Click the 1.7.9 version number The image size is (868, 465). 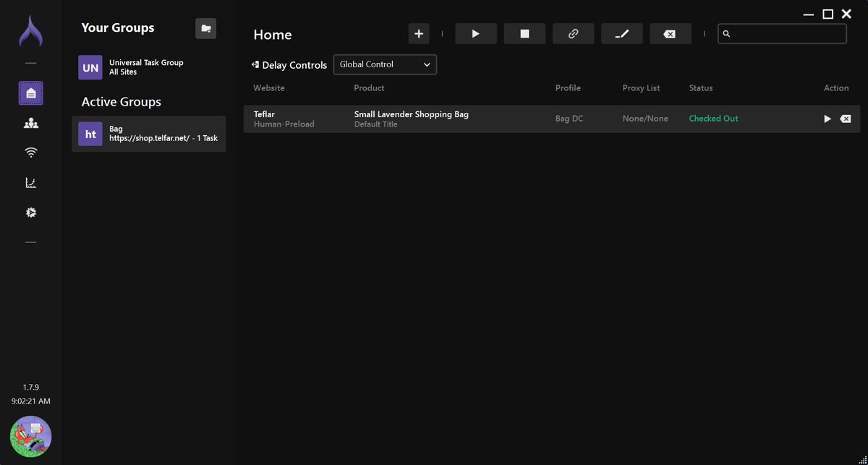point(30,388)
